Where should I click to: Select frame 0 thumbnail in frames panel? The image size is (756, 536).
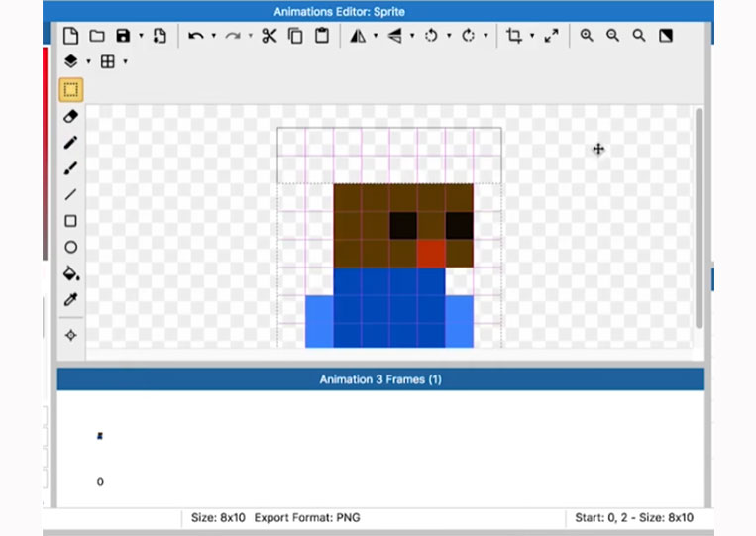click(x=100, y=436)
